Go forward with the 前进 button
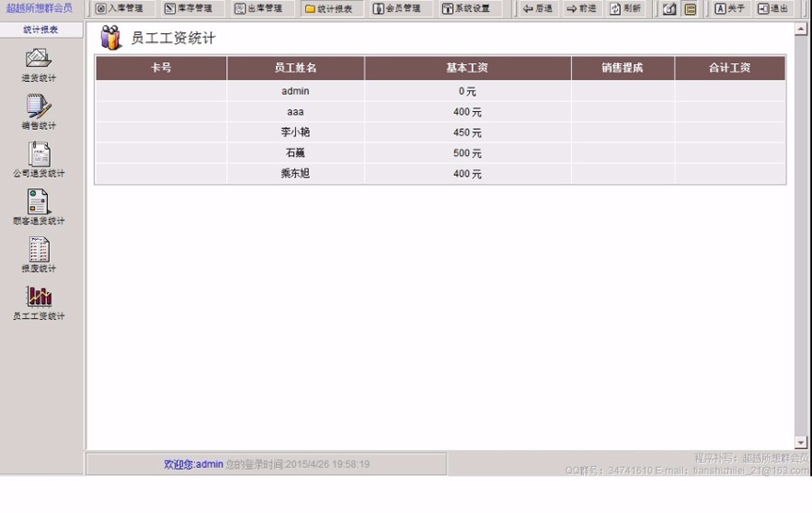This screenshot has height=513, width=812. 581,8
